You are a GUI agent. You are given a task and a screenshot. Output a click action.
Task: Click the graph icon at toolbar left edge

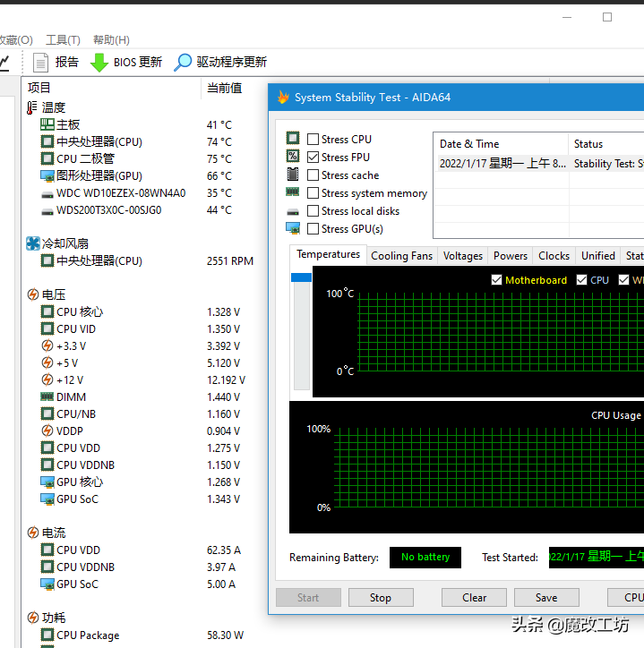(4, 63)
